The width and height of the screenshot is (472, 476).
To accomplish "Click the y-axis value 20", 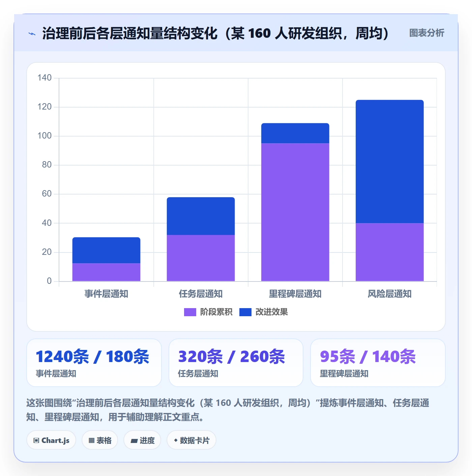I will tap(47, 252).
